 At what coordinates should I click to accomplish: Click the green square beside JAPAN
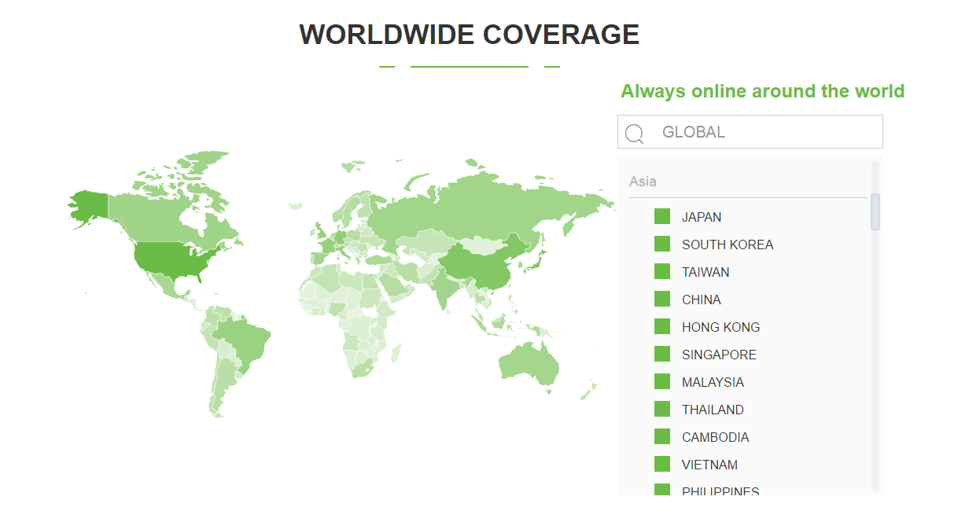662,217
